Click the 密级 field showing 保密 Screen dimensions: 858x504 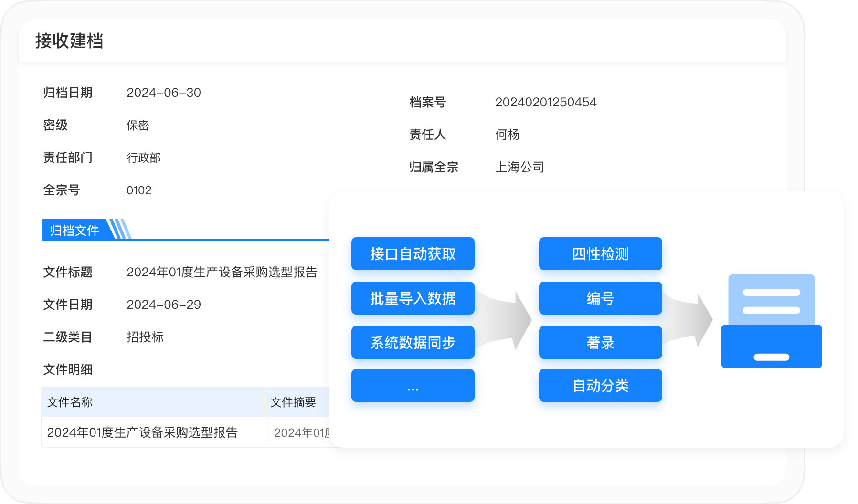pyautogui.click(x=138, y=126)
